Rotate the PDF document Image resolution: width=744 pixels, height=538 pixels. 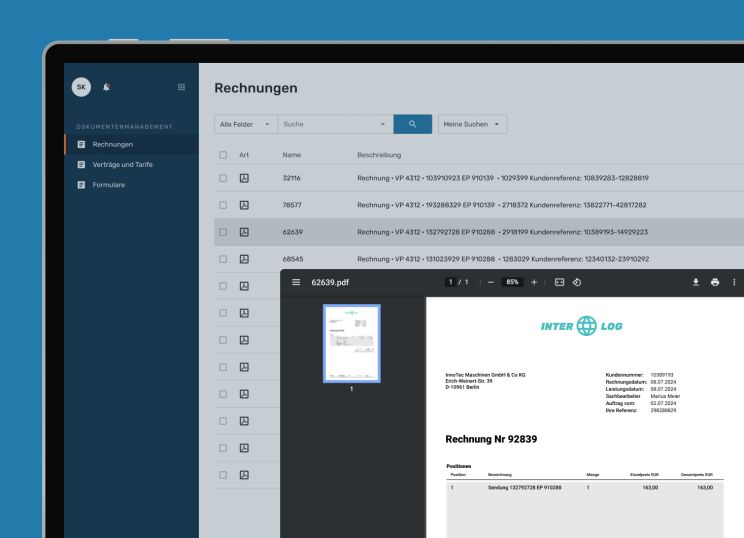577,282
